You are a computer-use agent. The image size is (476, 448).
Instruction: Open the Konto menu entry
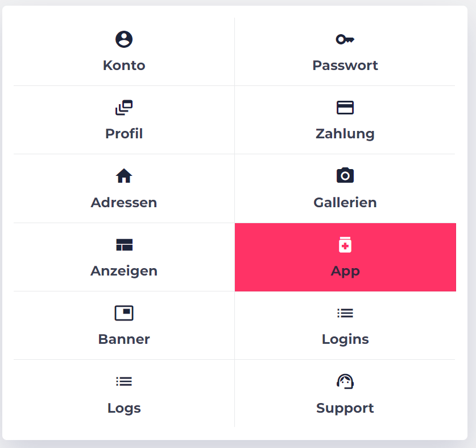tap(124, 65)
